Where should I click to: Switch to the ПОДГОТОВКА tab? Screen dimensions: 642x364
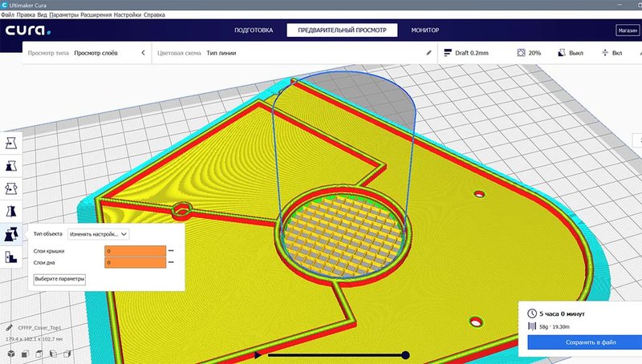click(254, 30)
